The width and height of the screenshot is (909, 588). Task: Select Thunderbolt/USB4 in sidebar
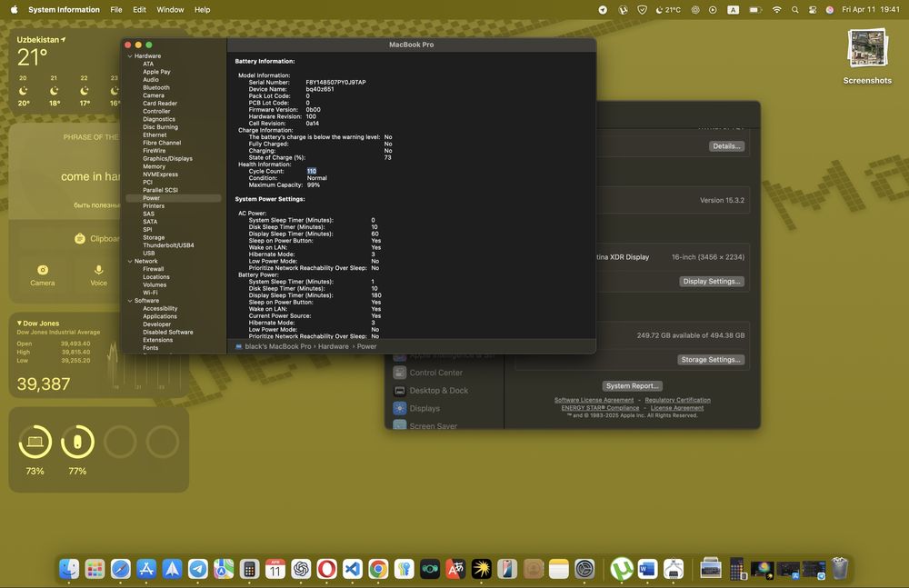(x=168, y=245)
